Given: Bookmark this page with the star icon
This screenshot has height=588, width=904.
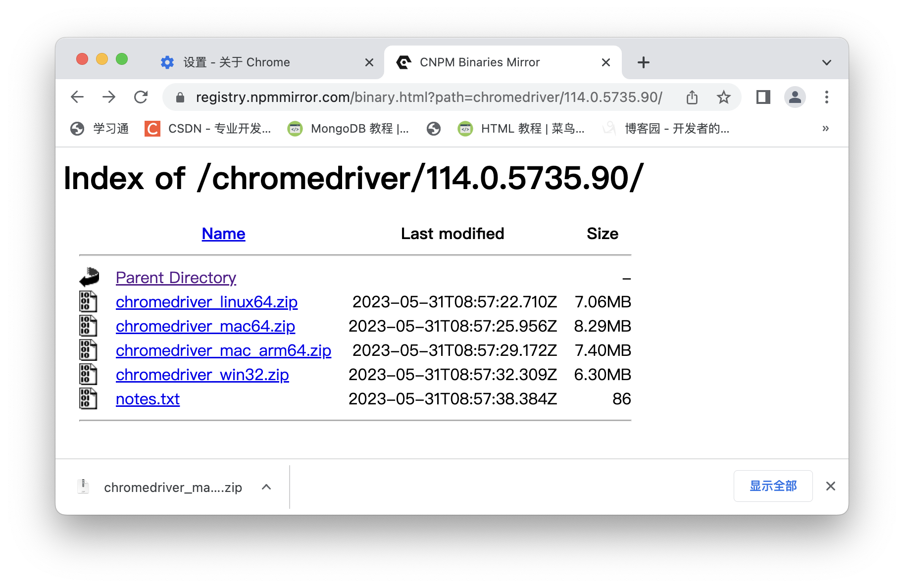Looking at the screenshot, I should pyautogui.click(x=724, y=98).
